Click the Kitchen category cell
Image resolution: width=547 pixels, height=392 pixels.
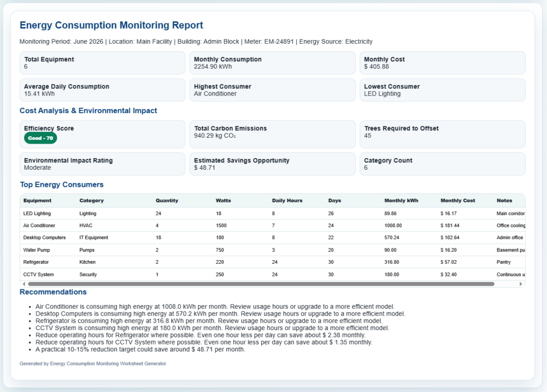(x=87, y=262)
